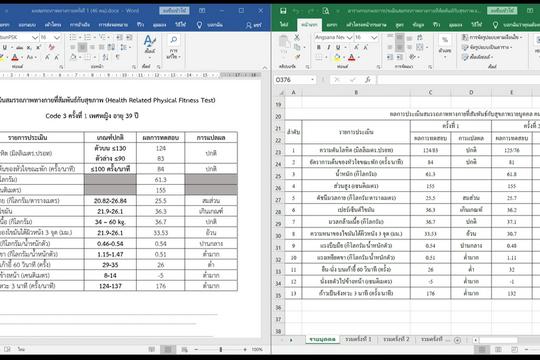Image resolution: width=540 pixels, height=360 pixels.
Task: Toggle Italic in the Excel ribbon
Action: click(328, 47)
